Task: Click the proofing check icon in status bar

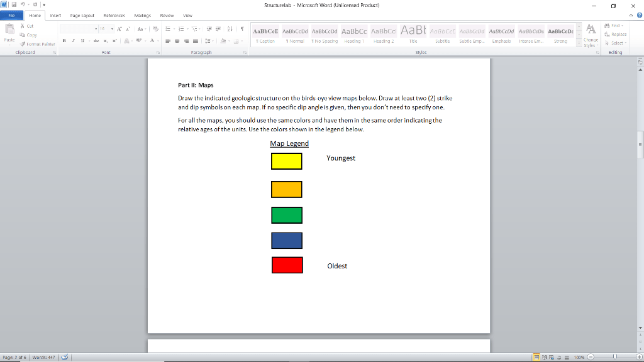Action: (x=65, y=357)
